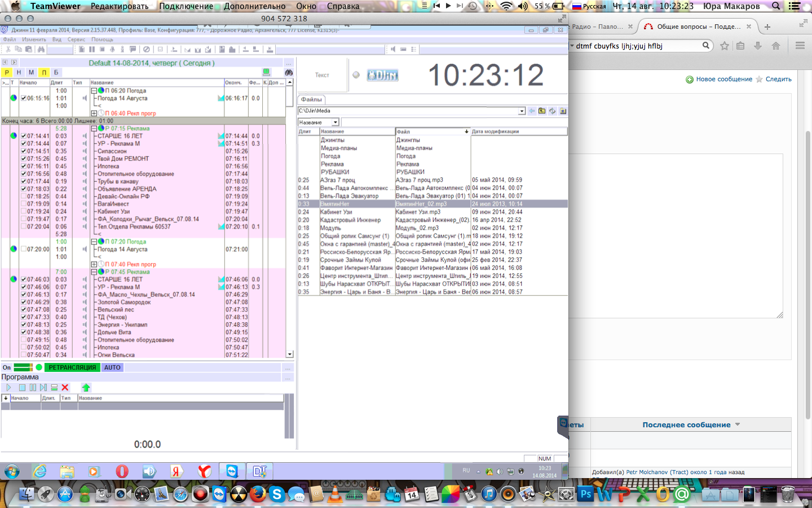This screenshot has width=812, height=508.
Task: Click the speech bubble comment icon
Action: [133, 50]
